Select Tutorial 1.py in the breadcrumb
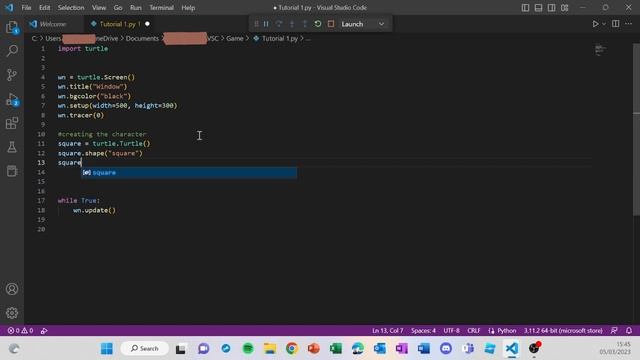Viewport: 640px width, 360px height. tap(280, 38)
